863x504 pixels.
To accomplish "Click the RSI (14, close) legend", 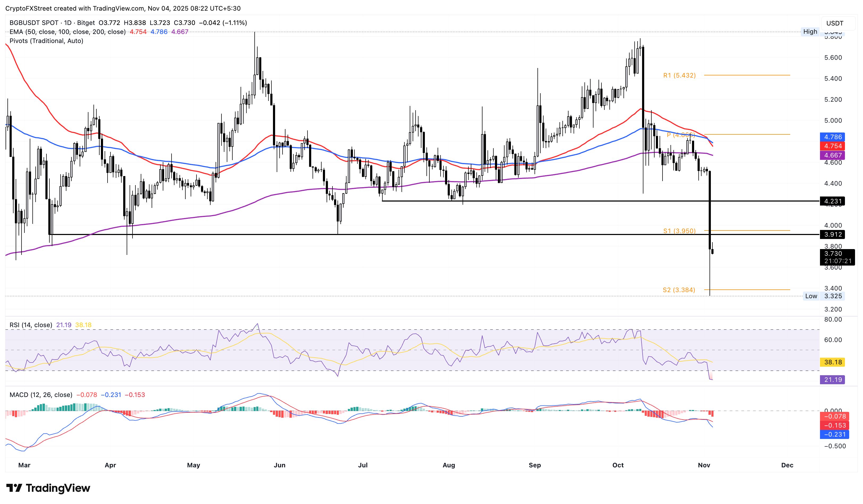I will pos(31,325).
